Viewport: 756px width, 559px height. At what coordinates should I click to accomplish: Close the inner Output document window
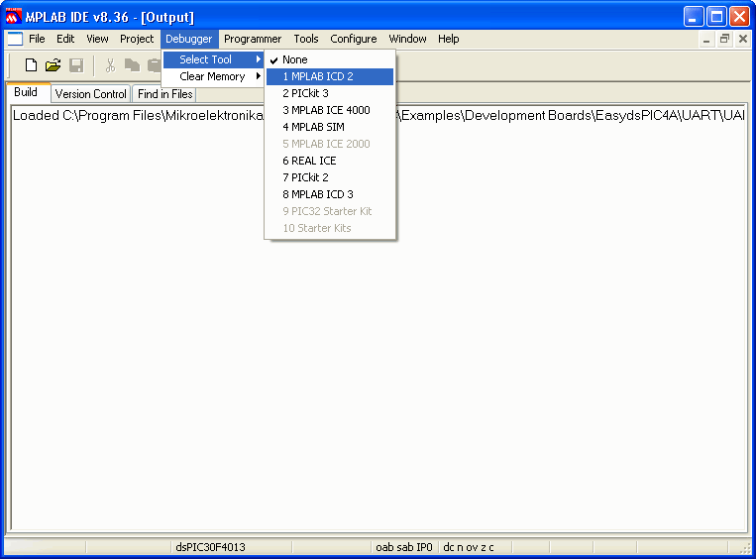pyautogui.click(x=742, y=40)
